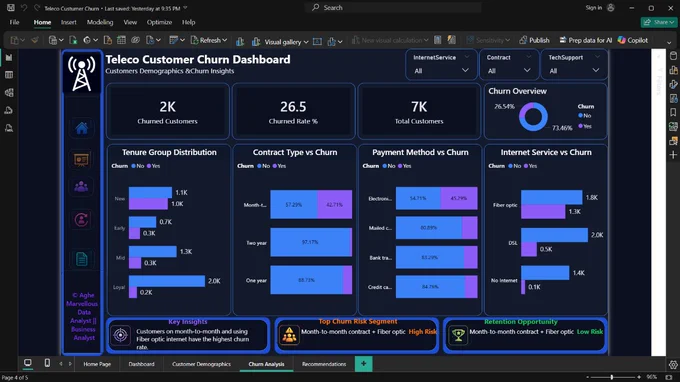
Task: Expand the Paste dropdown arrow
Action: tap(23, 40)
